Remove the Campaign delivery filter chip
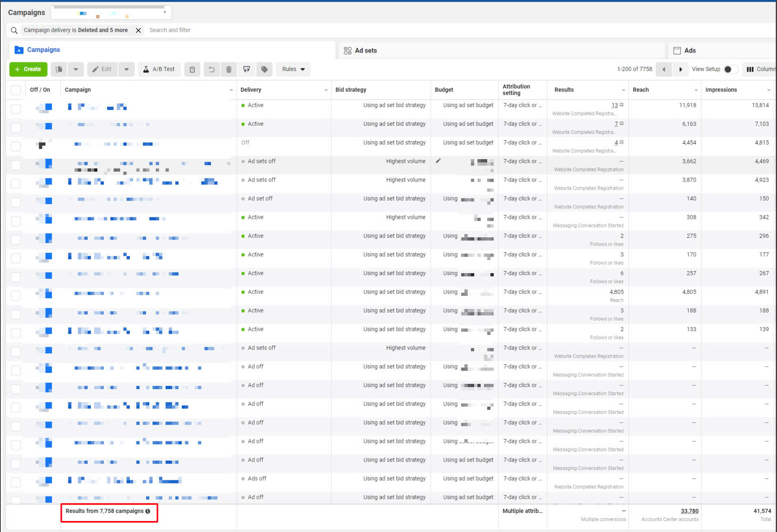 138,30
